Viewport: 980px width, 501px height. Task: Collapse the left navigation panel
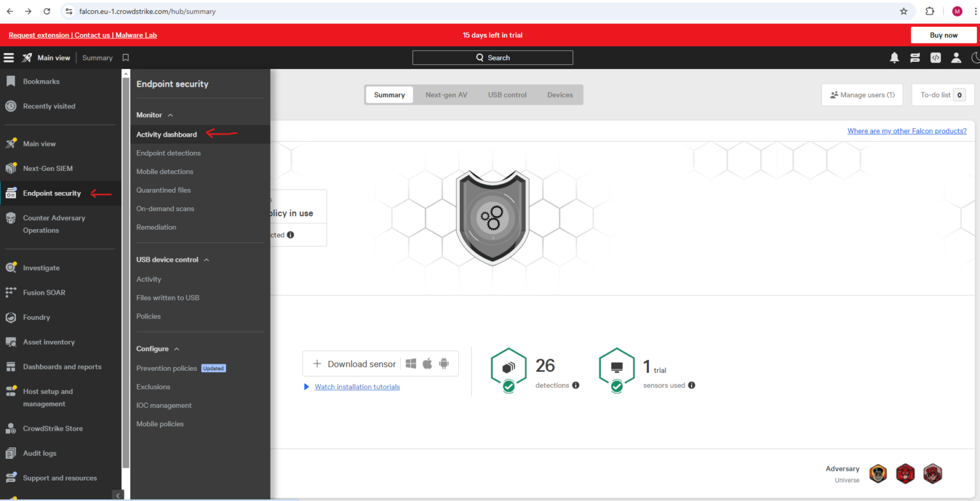pyautogui.click(x=118, y=495)
